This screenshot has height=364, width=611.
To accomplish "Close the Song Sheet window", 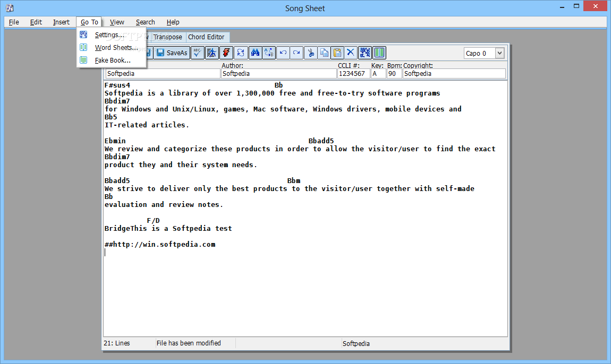I will coord(596,6).
